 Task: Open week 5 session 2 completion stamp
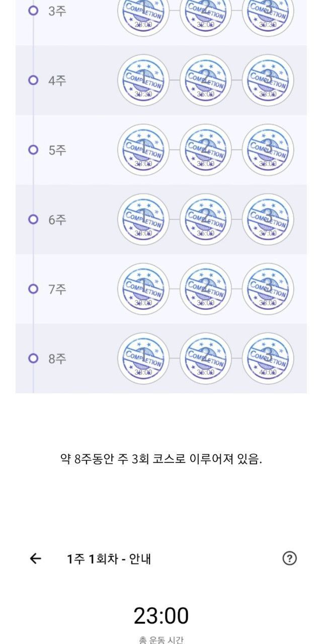(x=205, y=150)
